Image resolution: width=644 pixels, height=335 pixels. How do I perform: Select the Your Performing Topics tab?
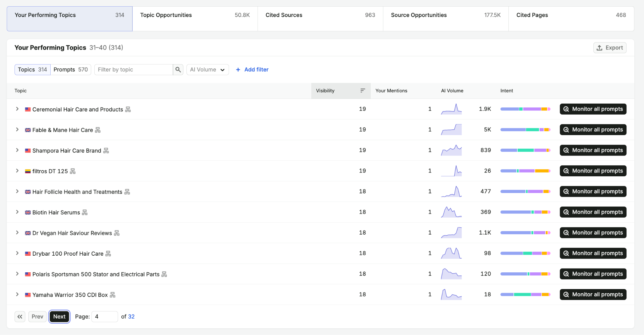click(x=69, y=19)
